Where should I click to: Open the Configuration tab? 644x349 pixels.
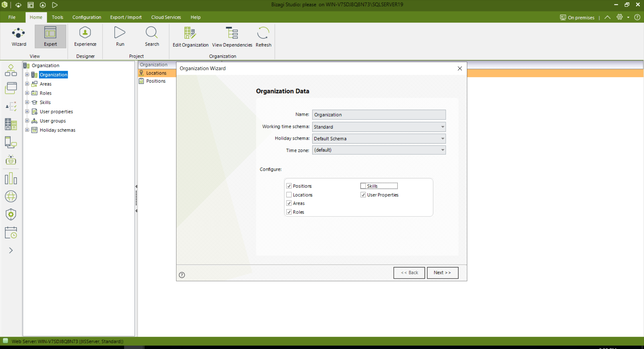[87, 17]
